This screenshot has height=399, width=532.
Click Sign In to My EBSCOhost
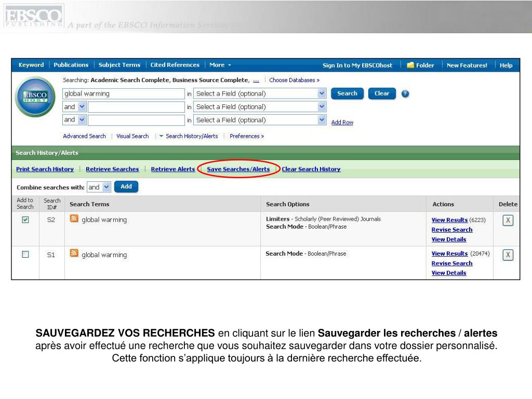click(357, 65)
